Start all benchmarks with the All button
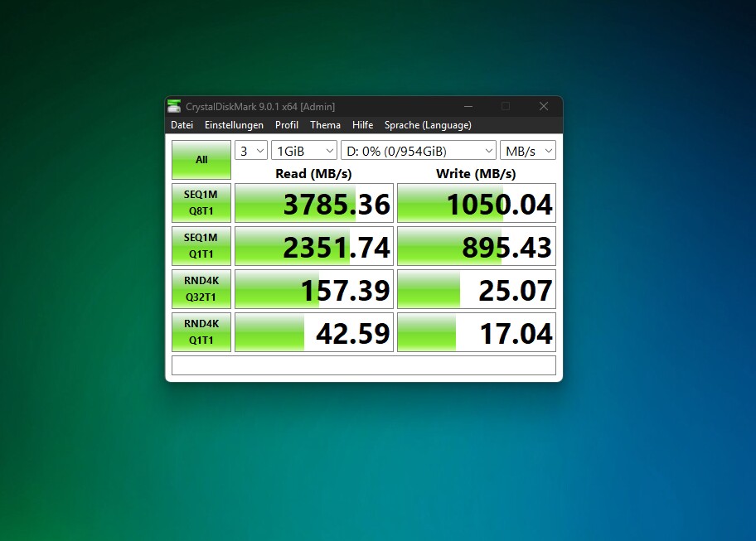Image resolution: width=756 pixels, height=541 pixels. coord(201,159)
